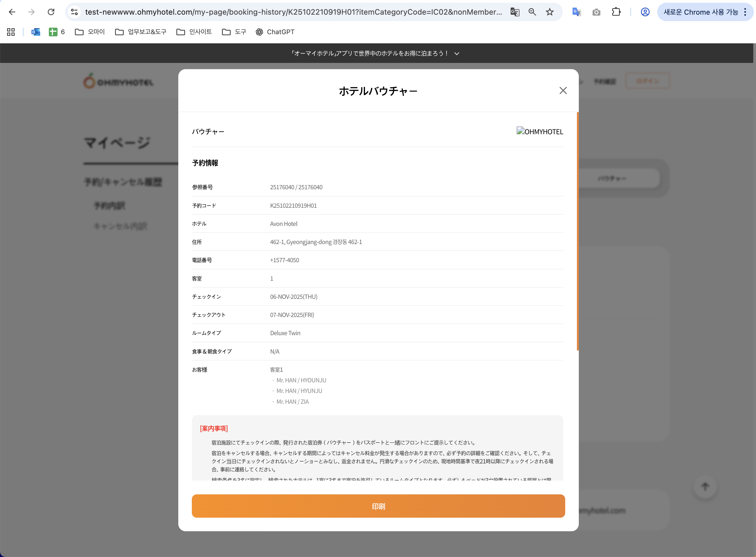Open the 오마이 bookmark folder
756x557 pixels.
pos(90,32)
